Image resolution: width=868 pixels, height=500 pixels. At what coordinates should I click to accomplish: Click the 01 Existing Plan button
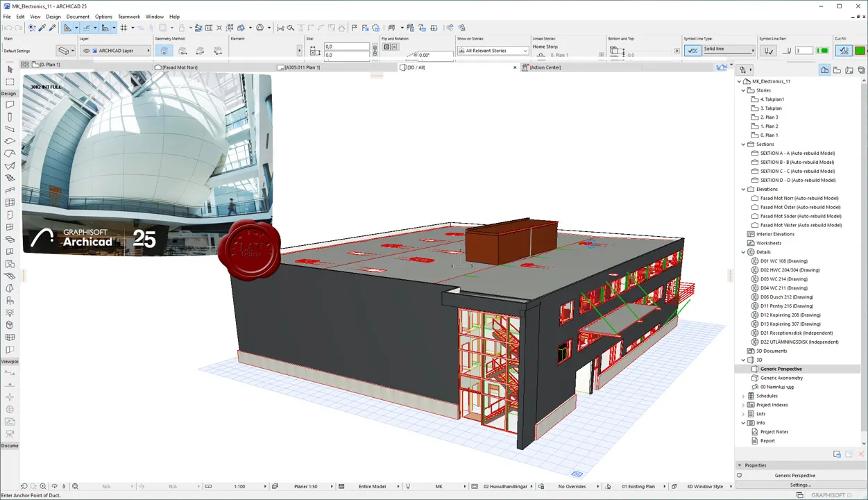(638, 486)
